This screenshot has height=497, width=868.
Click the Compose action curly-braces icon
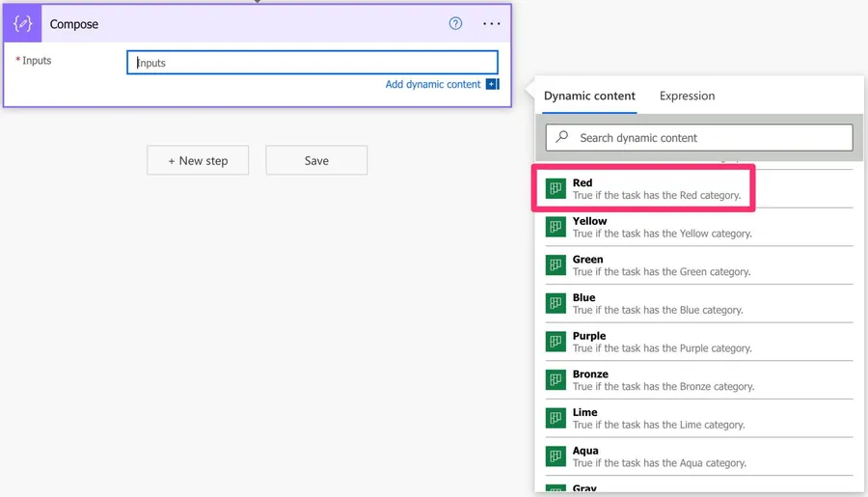click(23, 24)
